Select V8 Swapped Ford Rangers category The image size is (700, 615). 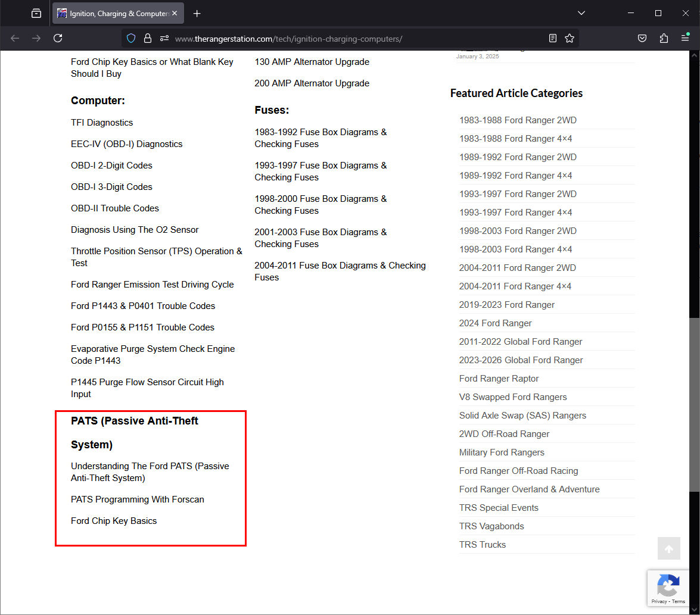click(x=513, y=397)
